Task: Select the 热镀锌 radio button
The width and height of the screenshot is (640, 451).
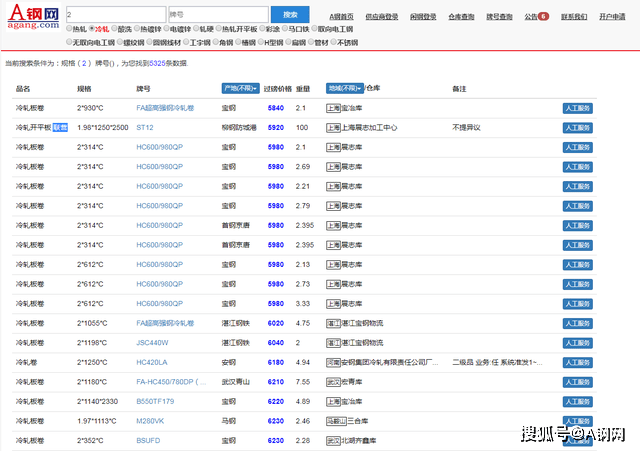Action: (x=137, y=29)
